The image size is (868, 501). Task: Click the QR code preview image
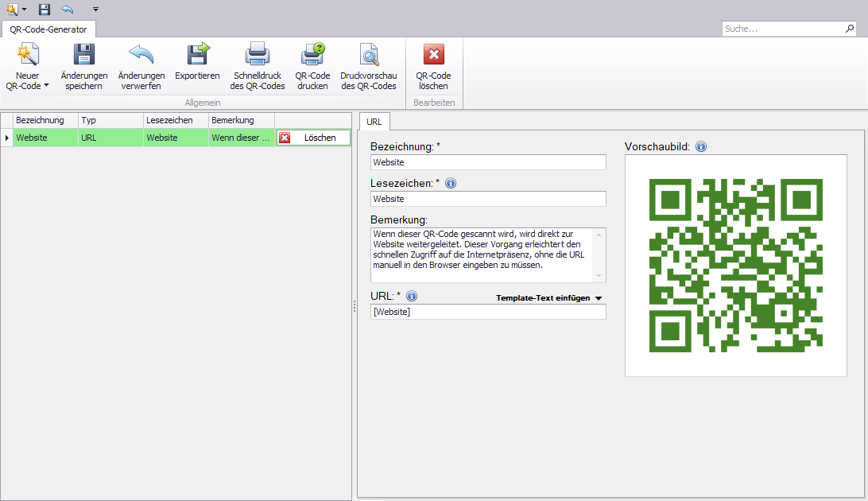[x=736, y=265]
